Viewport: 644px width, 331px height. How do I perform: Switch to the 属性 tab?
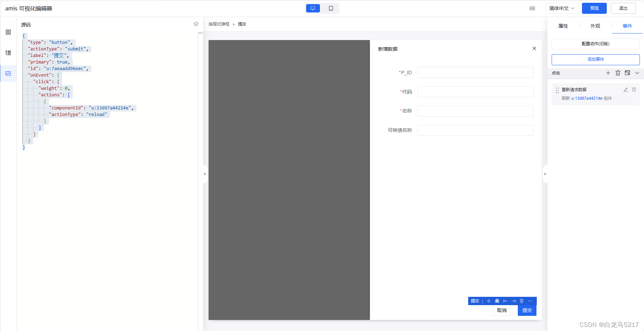(x=563, y=26)
